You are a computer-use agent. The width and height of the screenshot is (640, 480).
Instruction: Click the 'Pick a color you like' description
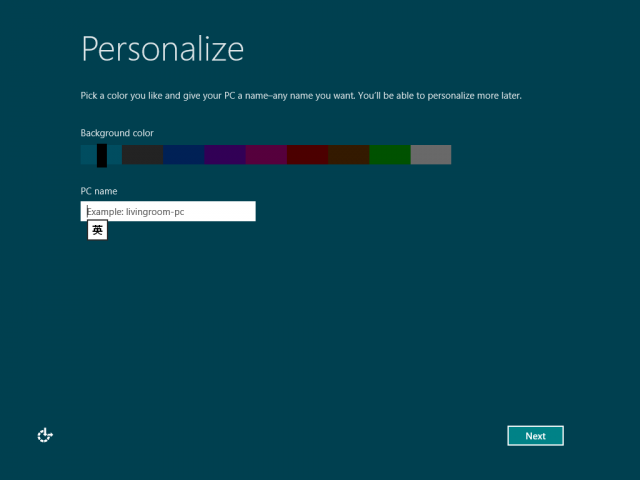(301, 96)
